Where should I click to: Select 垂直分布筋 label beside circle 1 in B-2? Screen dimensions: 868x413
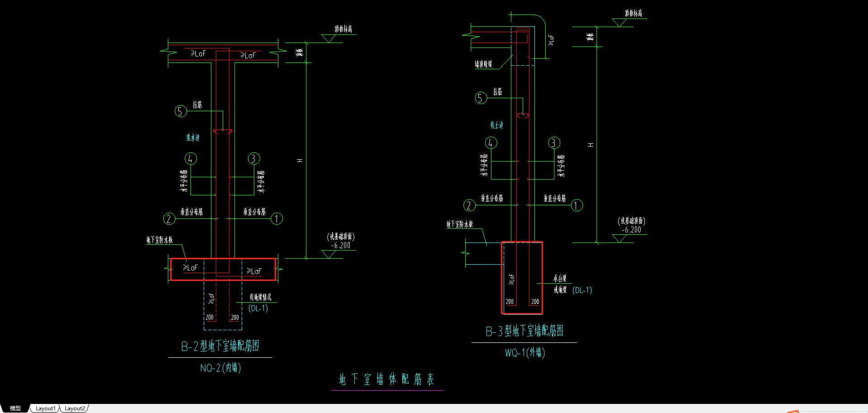[x=254, y=212]
